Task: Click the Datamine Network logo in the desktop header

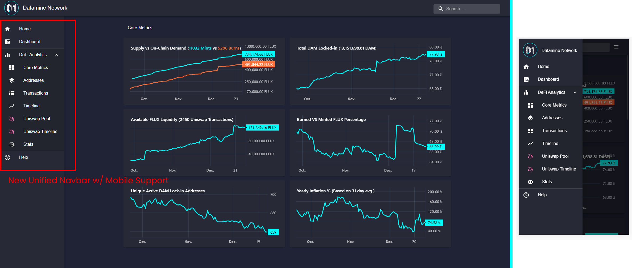Action: click(11, 8)
